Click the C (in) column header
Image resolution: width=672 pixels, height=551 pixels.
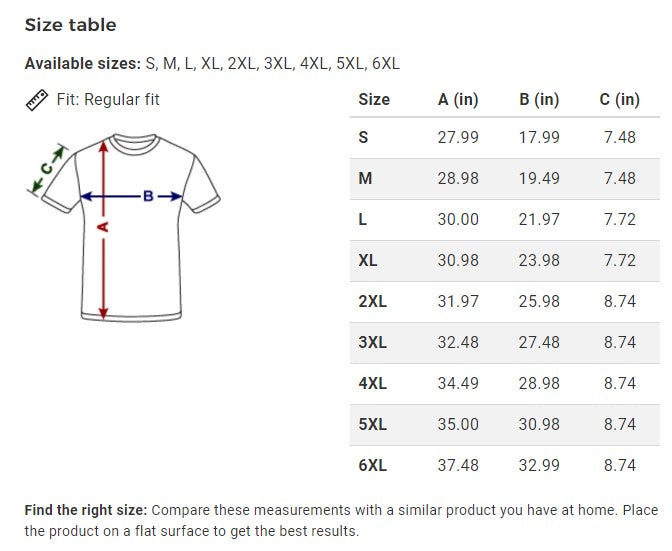pos(619,99)
